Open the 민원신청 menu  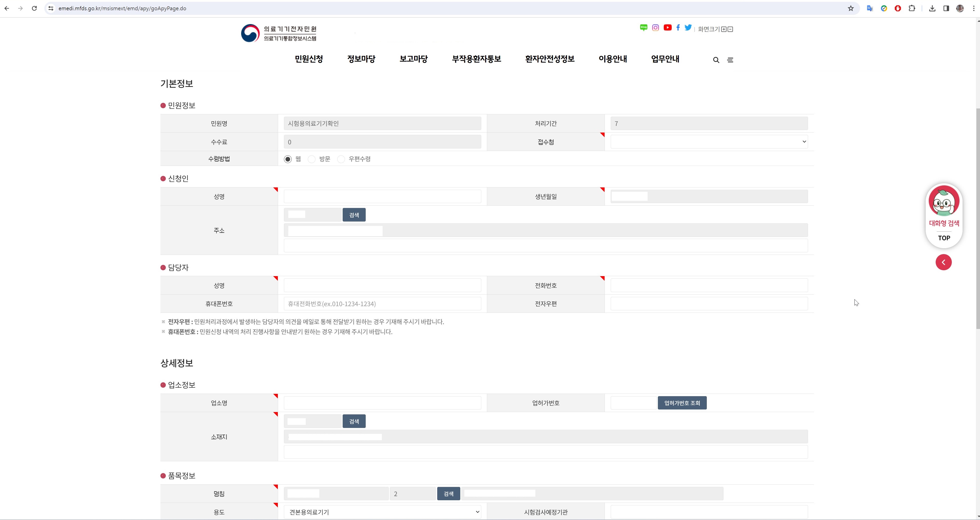pos(309,59)
